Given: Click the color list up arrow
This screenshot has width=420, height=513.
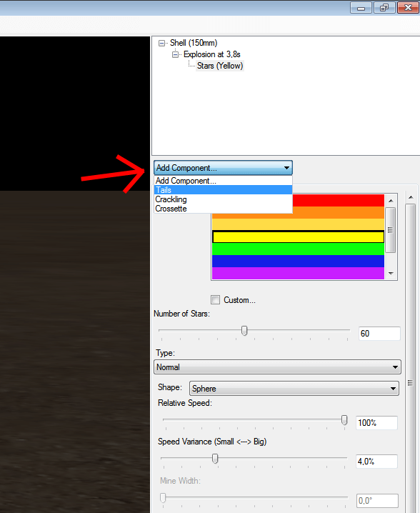Looking at the screenshot, I should click(x=391, y=200).
